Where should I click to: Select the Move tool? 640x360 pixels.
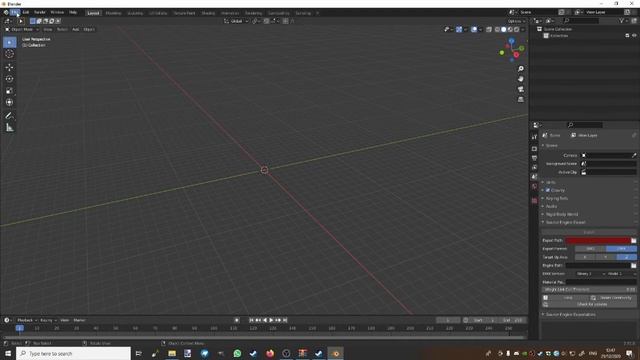click(x=9, y=67)
